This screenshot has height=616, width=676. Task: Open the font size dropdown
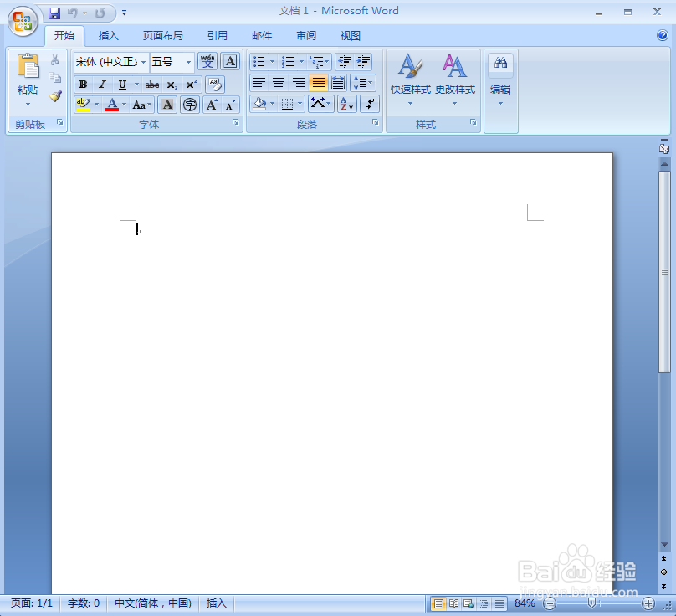click(x=188, y=62)
